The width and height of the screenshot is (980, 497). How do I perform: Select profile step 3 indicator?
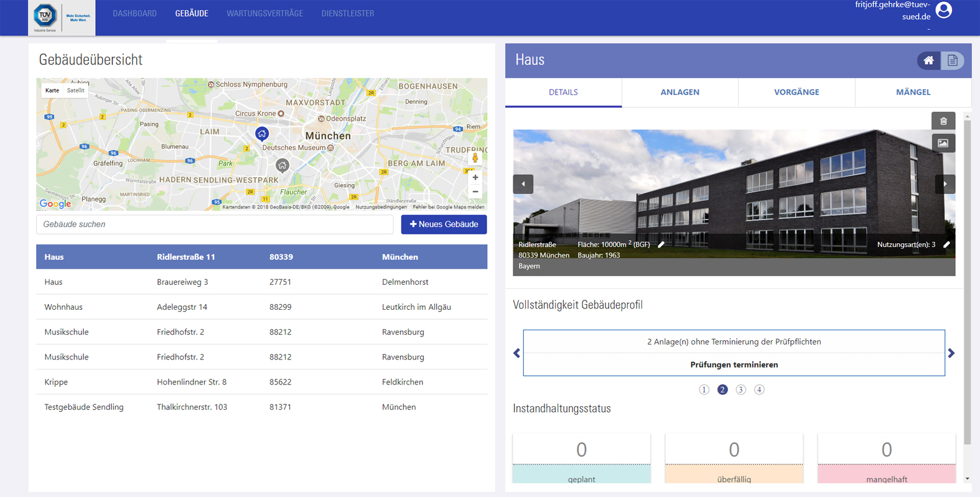coord(740,389)
